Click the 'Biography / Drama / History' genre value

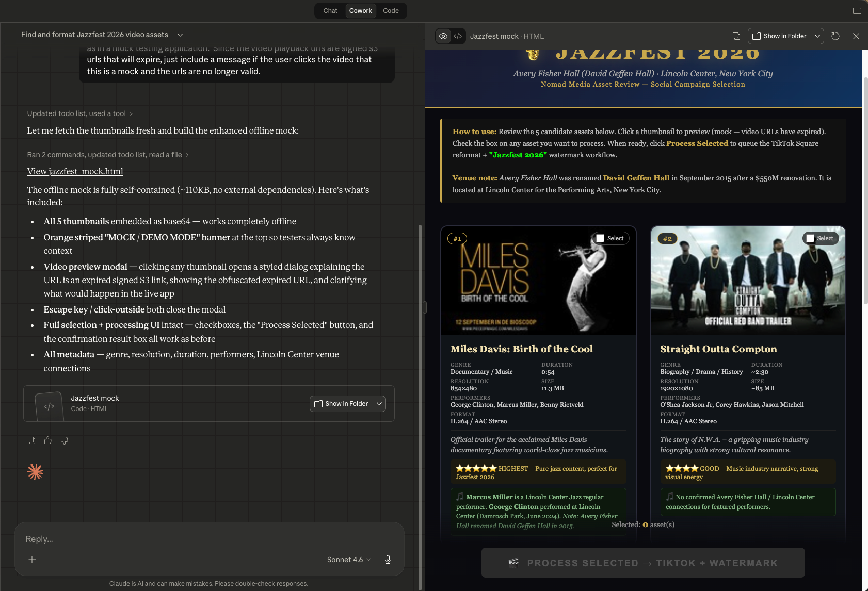tap(701, 372)
